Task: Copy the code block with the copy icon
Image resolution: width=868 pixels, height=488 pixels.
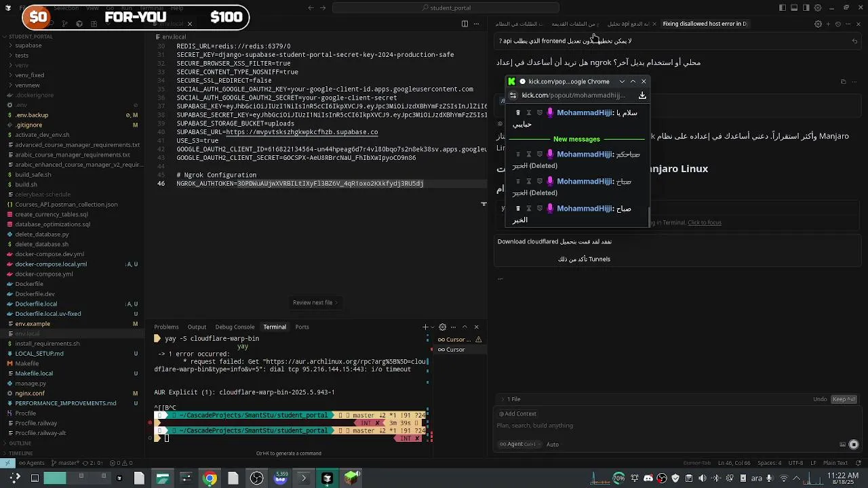Action: (x=843, y=82)
